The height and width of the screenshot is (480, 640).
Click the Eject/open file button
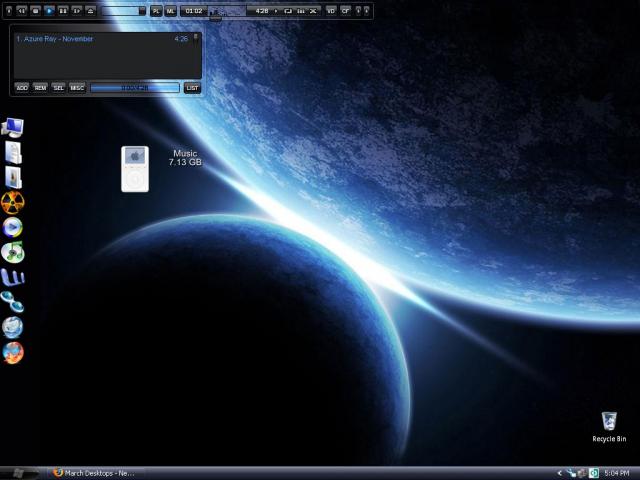coord(90,11)
